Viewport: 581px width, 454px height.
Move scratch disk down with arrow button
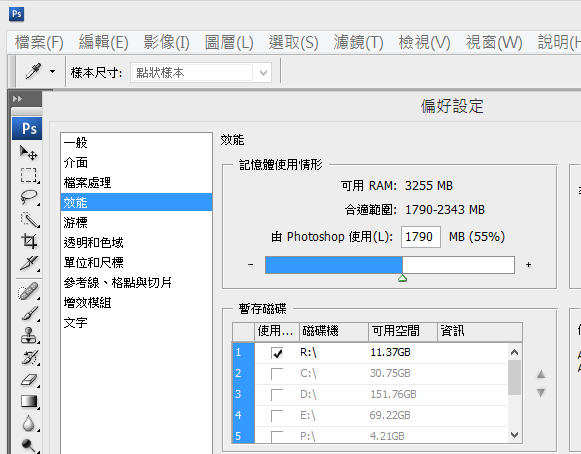click(x=541, y=392)
